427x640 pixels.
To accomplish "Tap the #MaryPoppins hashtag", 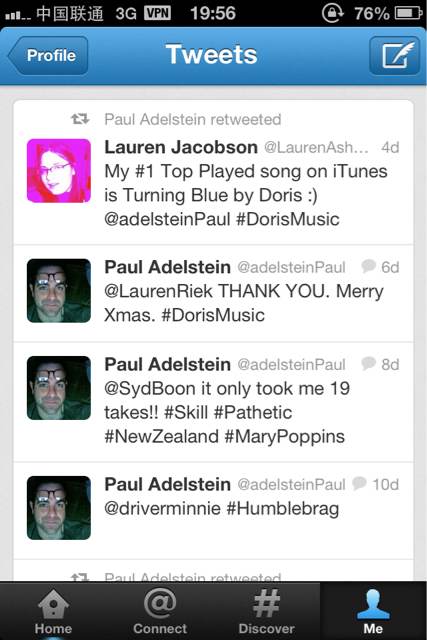I will click(285, 437).
